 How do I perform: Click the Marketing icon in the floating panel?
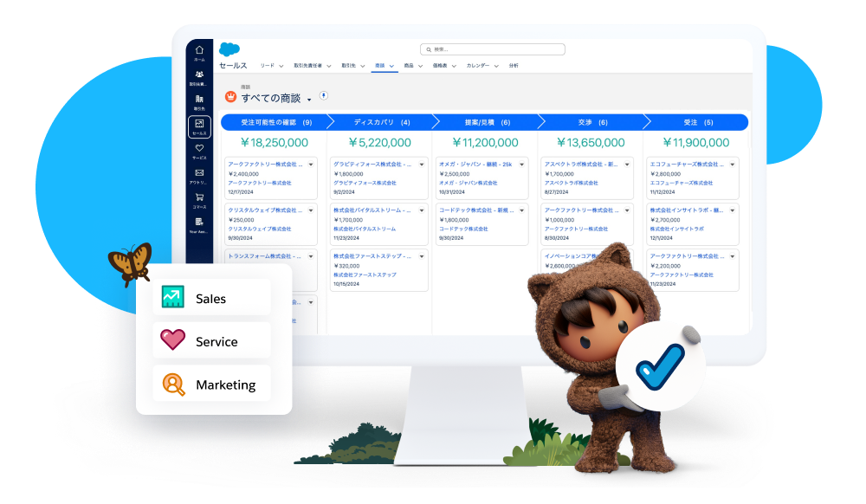tap(173, 384)
